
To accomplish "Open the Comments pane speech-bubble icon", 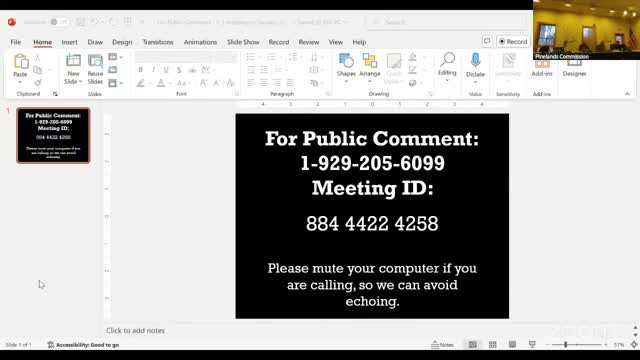I will (487, 42).
